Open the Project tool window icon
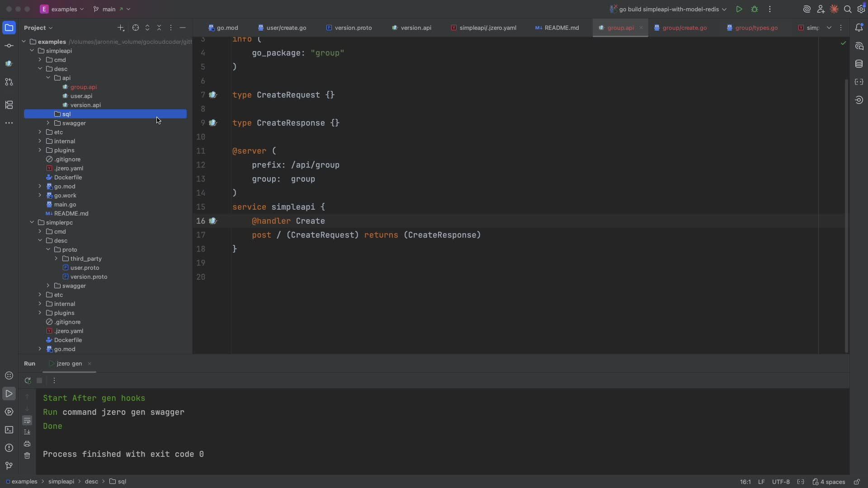This screenshot has width=868, height=488. 9,28
